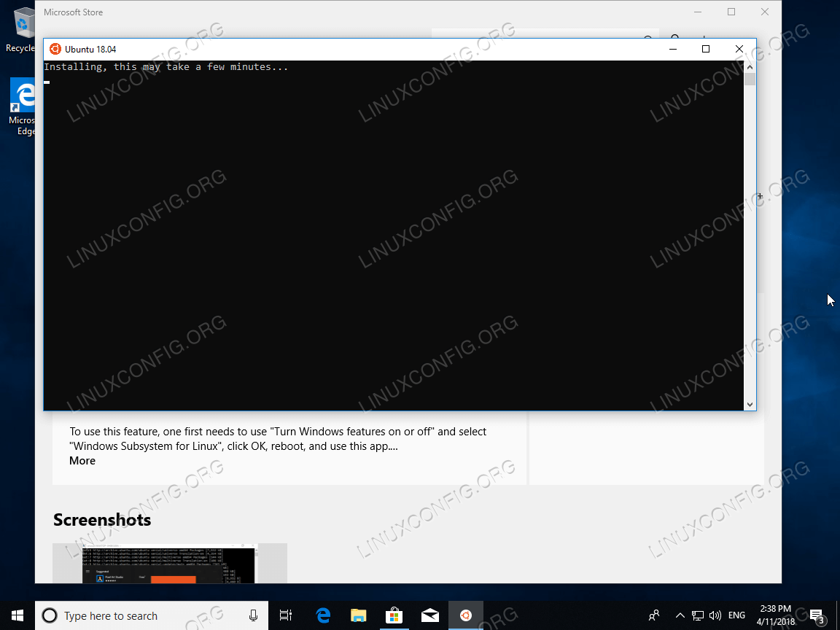The image size is (840, 630).
Task: Select the Ubuntu terminal taskbar button
Action: tap(465, 615)
